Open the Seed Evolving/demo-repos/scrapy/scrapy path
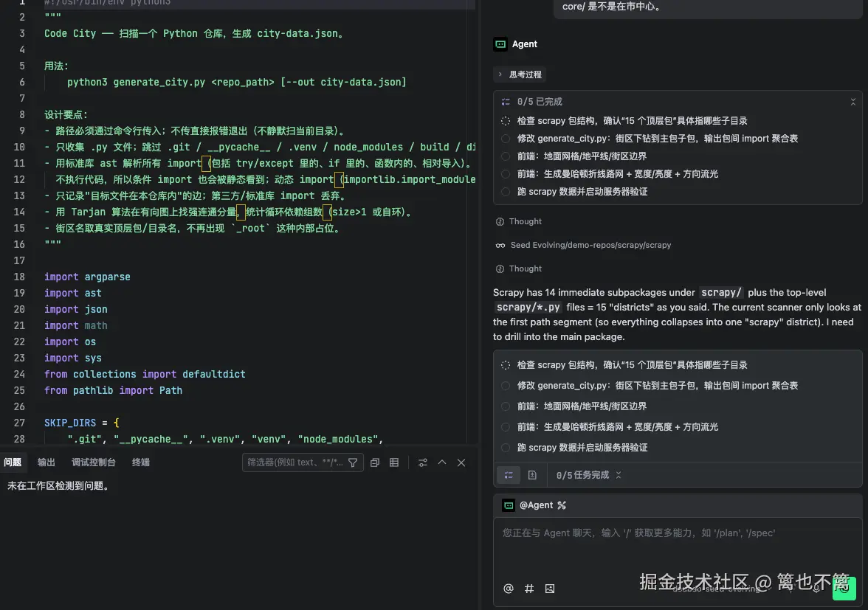Screen dimensions: 868x610 click(590, 245)
